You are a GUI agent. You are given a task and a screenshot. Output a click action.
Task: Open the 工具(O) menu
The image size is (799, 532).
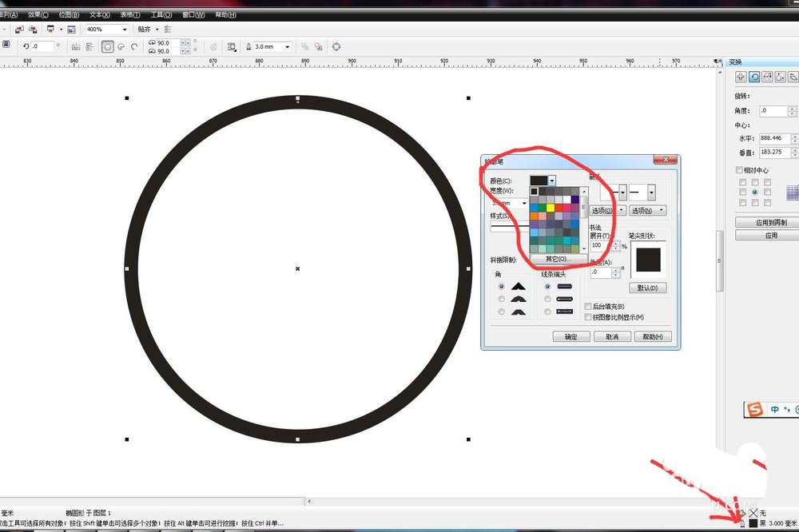(x=161, y=14)
